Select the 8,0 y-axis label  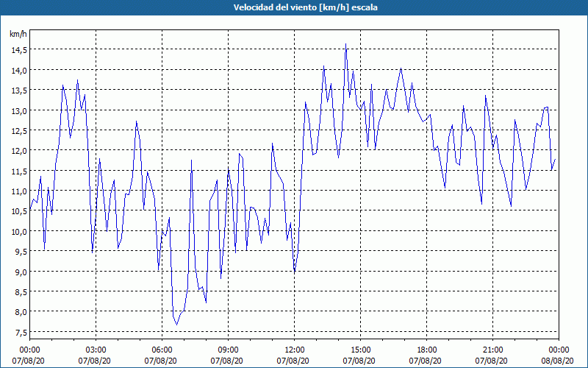click(21, 311)
